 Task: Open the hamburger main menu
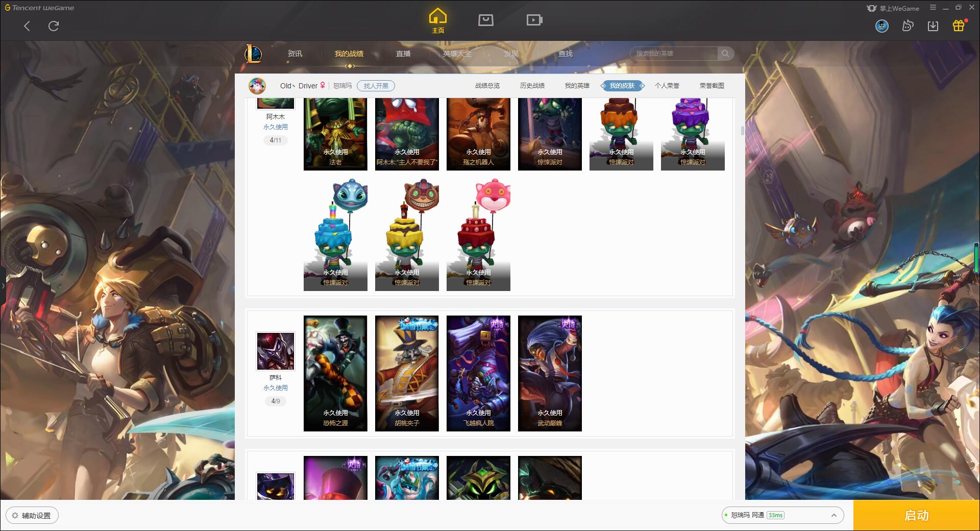933,8
